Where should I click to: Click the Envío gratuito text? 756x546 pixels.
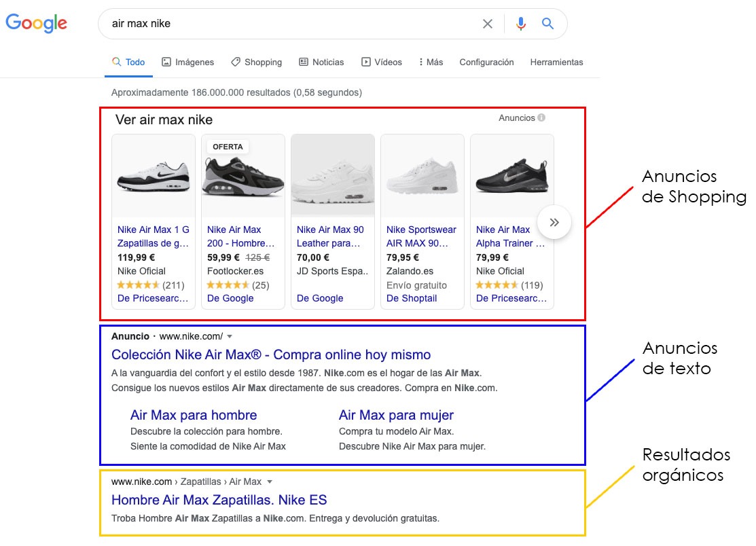pos(416,285)
